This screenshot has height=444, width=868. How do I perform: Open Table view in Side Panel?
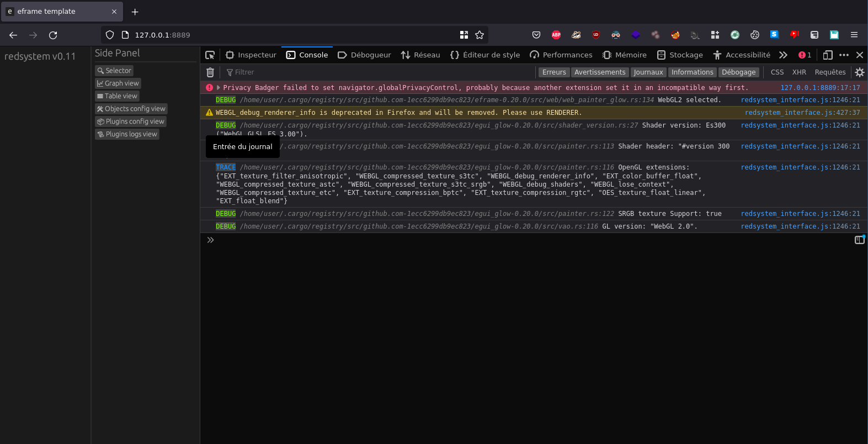[x=117, y=96]
